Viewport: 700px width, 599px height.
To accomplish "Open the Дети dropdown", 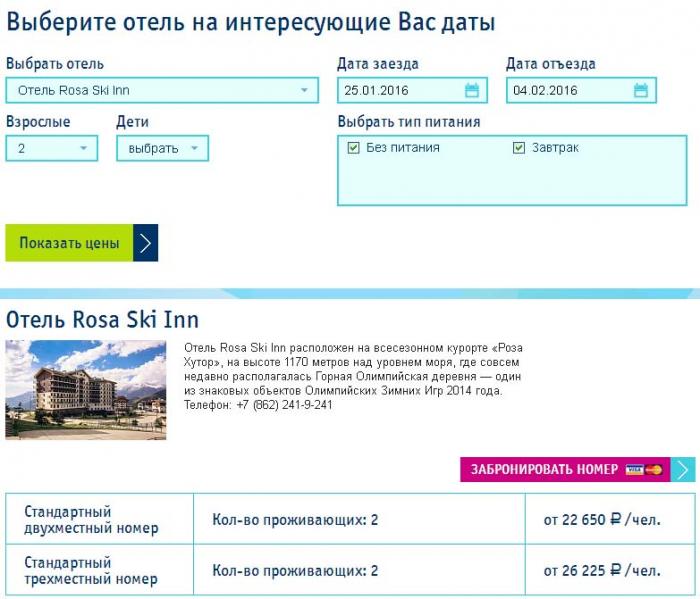I will (x=162, y=148).
